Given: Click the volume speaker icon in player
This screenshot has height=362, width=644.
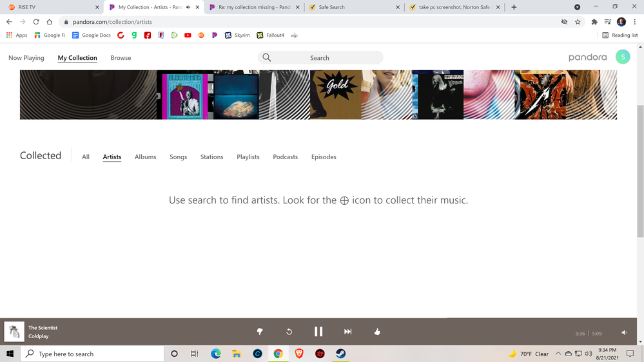Looking at the screenshot, I should [x=624, y=333].
